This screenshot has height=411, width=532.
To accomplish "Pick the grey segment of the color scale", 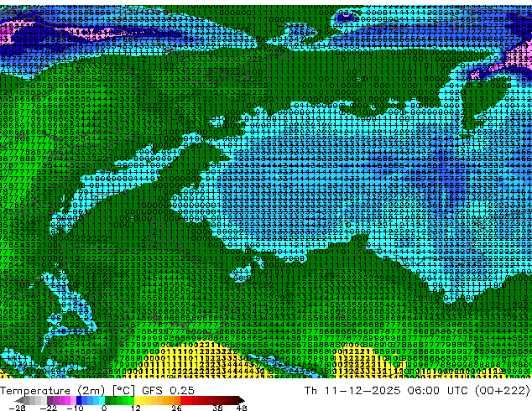I will click(x=35, y=400).
